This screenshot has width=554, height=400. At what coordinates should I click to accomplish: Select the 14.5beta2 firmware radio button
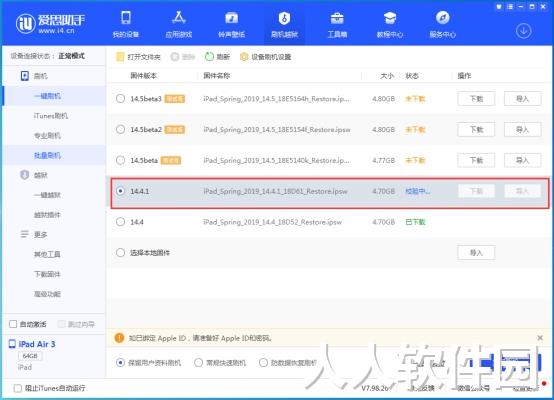[120, 129]
